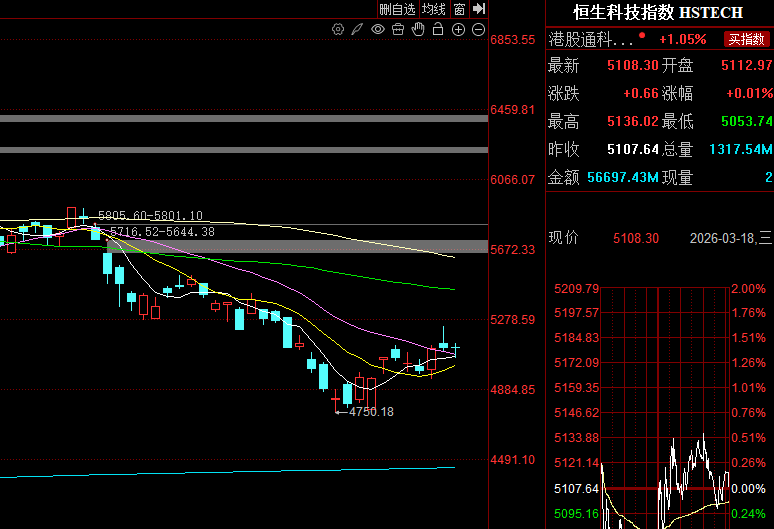Zoom out with the minus icon
This screenshot has height=529, width=774.
(x=477, y=30)
